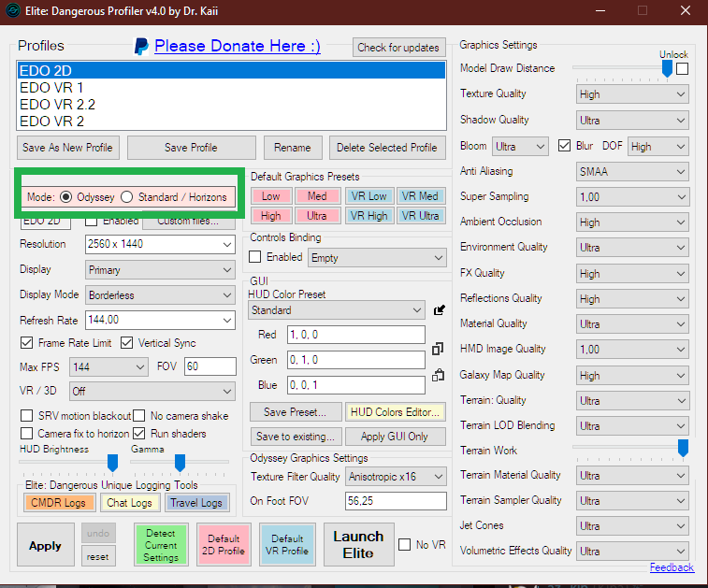Click Detect Current Settings button

[x=161, y=545]
